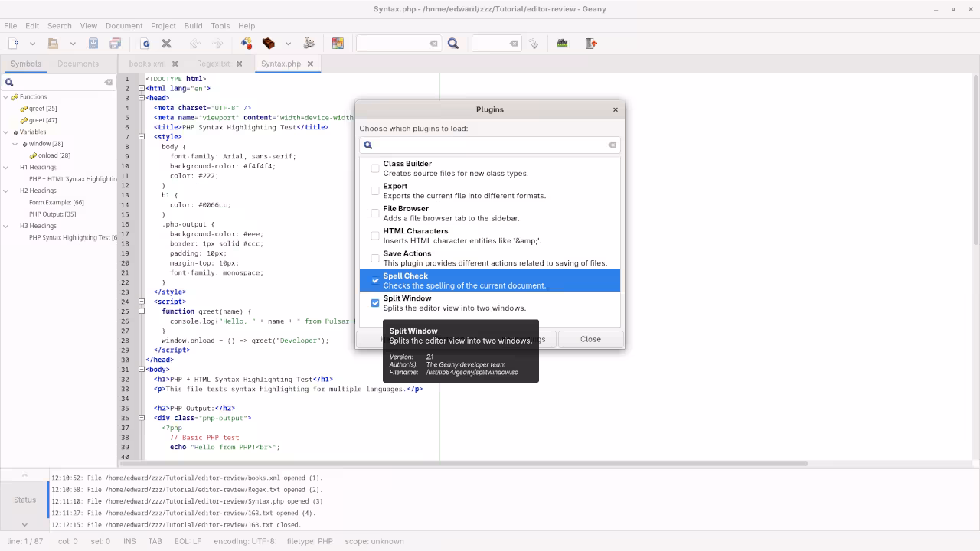
Task: Switch to the books.xml tab
Action: [147, 64]
